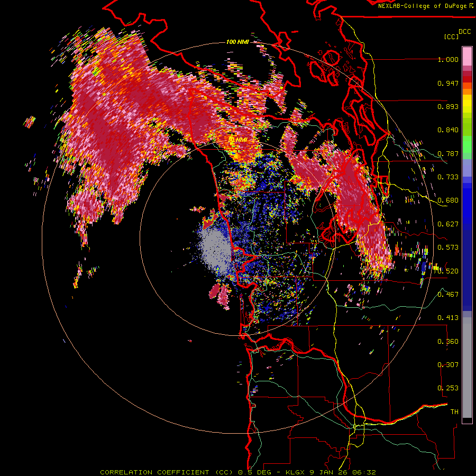This screenshot has height=476, width=476.
Task: Click the 1.000 value on the color scale
Action: [x=448, y=59]
